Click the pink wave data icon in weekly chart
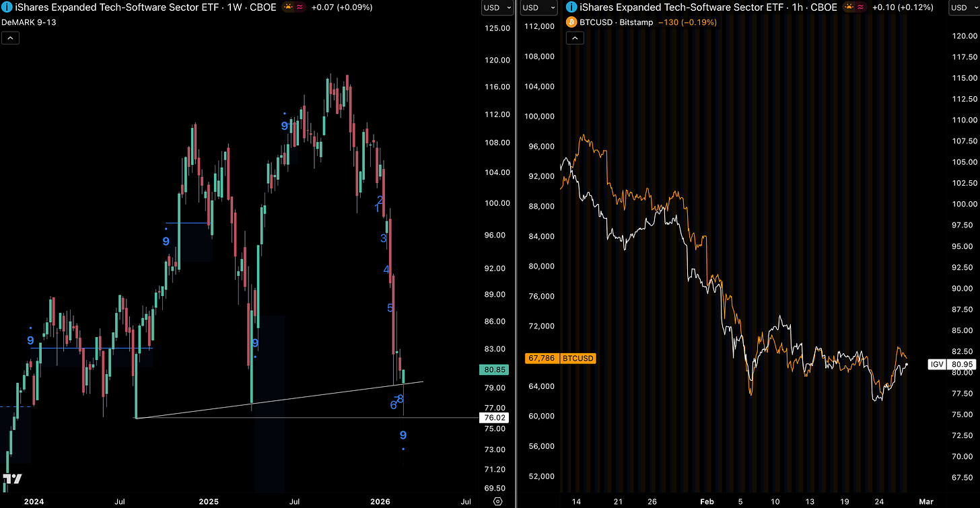The image size is (980, 508). pos(300,7)
